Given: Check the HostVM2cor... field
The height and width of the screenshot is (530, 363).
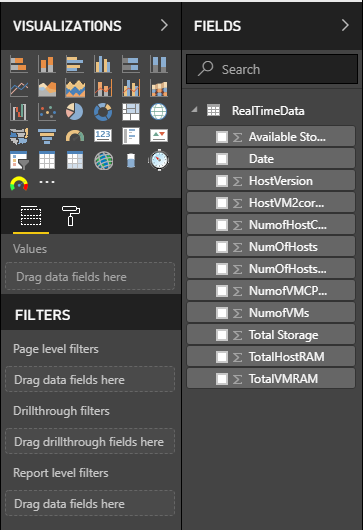Looking at the screenshot, I should (222, 203).
